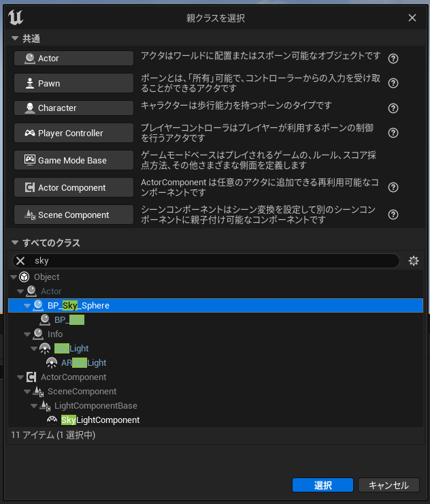Collapse the BP_Sky_Sphere tree node
This screenshot has height=504, width=430.
click(x=27, y=305)
